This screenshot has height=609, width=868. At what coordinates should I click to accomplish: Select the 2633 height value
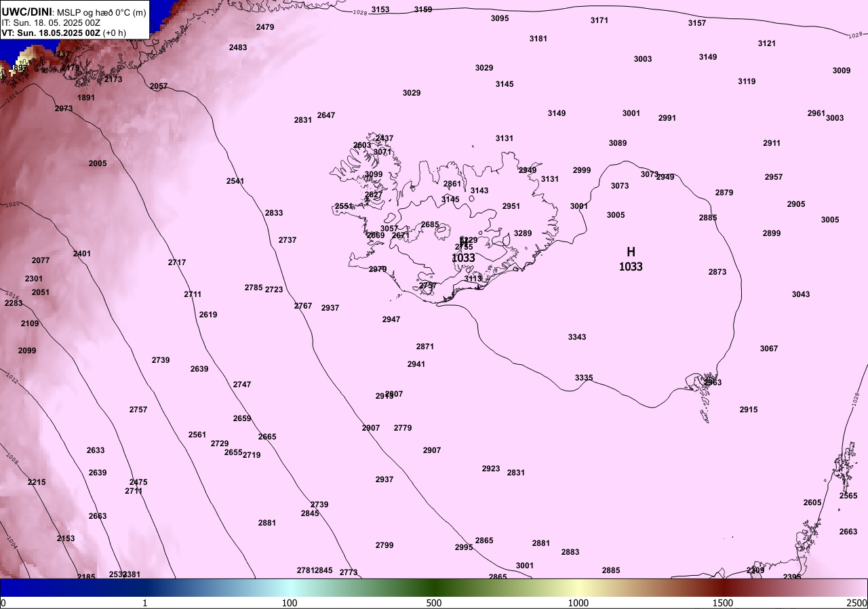pyautogui.click(x=96, y=450)
